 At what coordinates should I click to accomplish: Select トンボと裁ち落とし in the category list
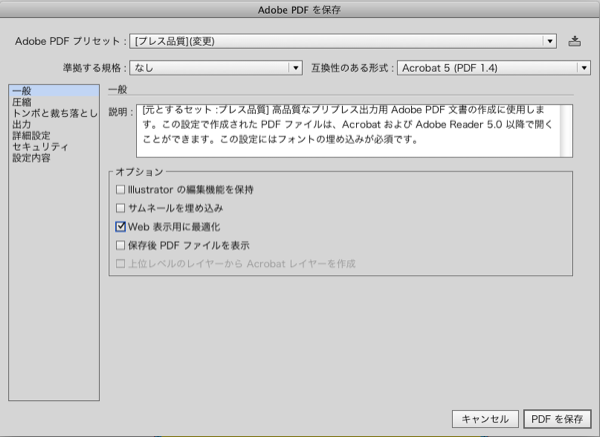(x=54, y=113)
